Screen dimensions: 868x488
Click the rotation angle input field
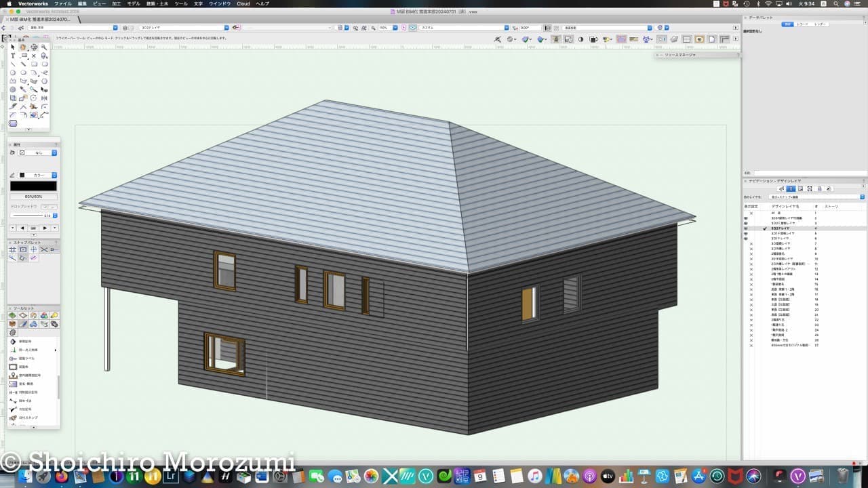[x=529, y=28]
